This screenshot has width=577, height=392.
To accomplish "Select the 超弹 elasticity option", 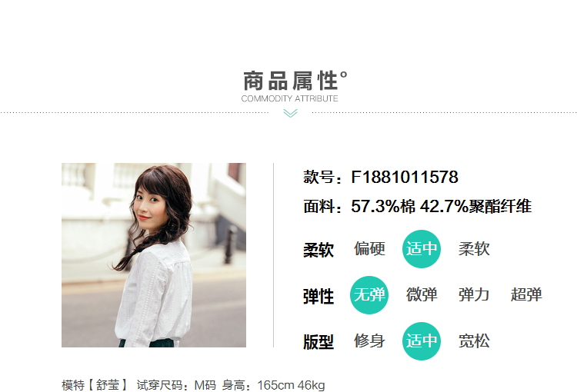I will click(x=526, y=295).
